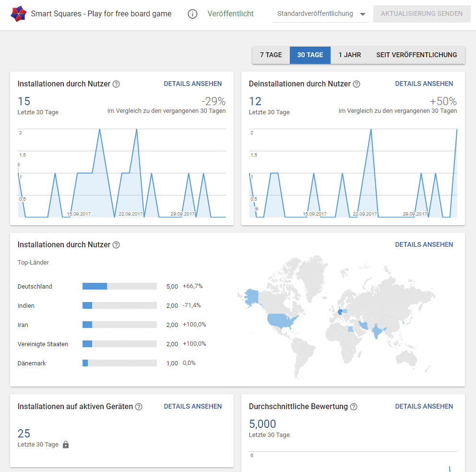Image resolution: width=476 pixels, height=472 pixels.
Task: Click the 22.09.2017 date label in Deinstallationen chart
Action: point(365,214)
